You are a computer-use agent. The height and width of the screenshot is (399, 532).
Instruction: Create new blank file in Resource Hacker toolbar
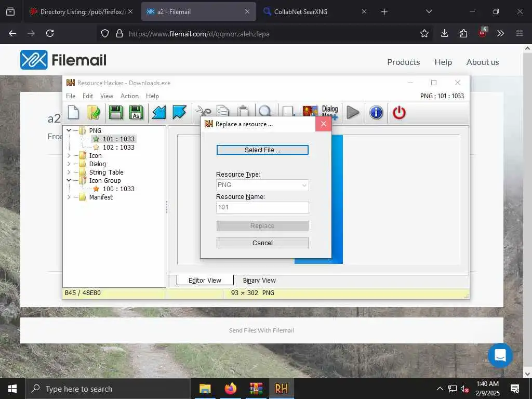73,112
